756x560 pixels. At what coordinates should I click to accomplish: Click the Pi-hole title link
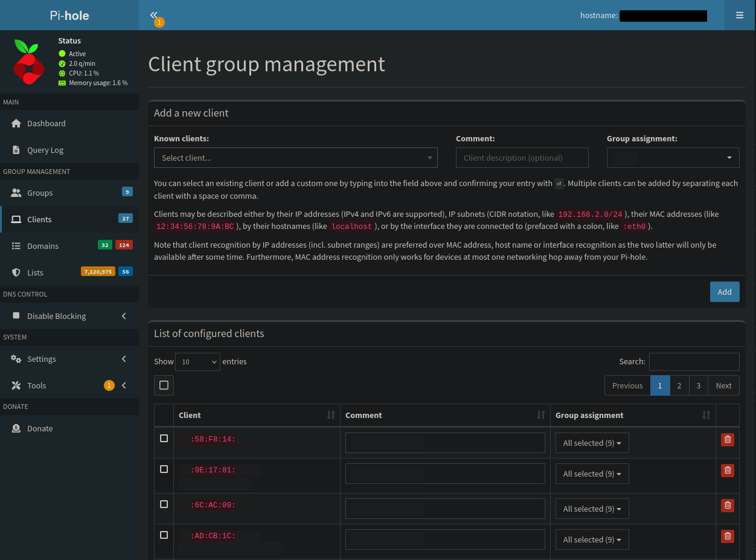tap(69, 15)
